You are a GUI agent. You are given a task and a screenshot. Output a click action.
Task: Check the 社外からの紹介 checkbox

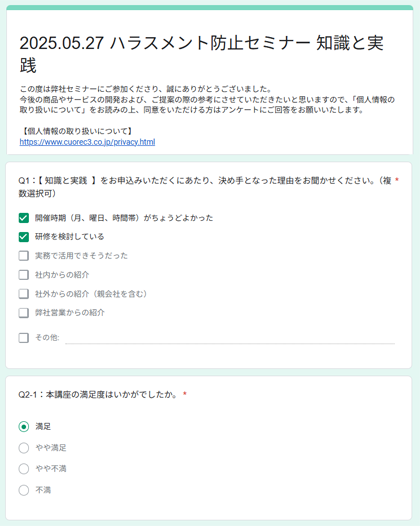[x=23, y=294]
